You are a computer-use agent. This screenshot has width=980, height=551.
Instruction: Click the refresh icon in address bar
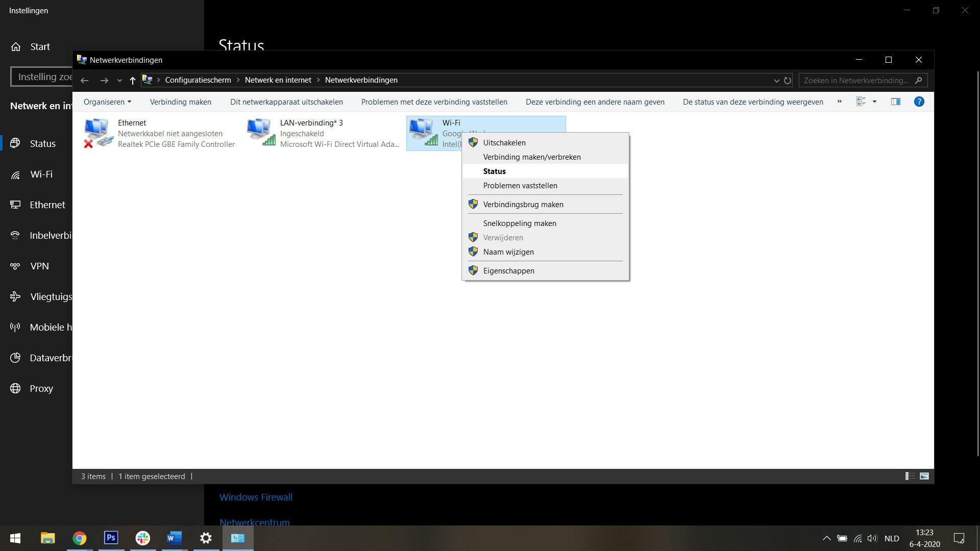(788, 80)
